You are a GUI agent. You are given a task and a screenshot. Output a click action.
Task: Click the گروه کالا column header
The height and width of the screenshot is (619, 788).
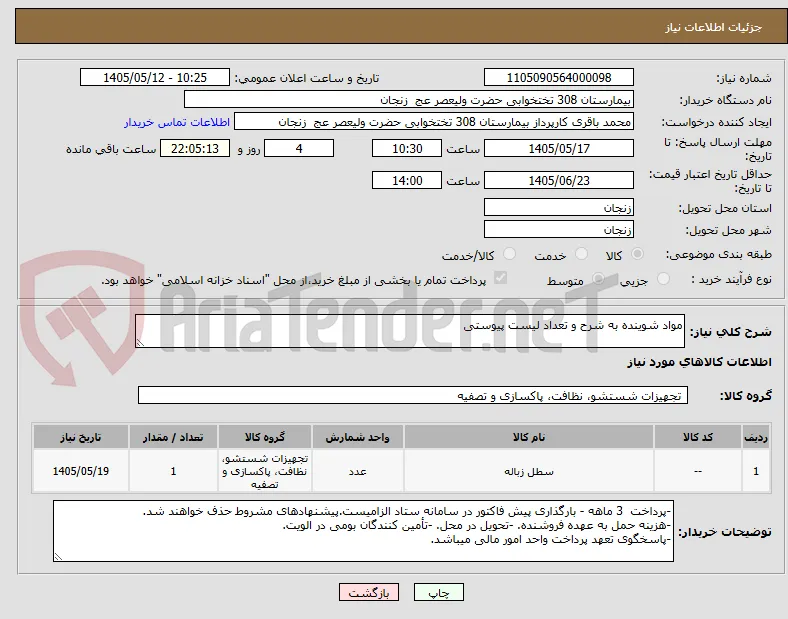(265, 437)
